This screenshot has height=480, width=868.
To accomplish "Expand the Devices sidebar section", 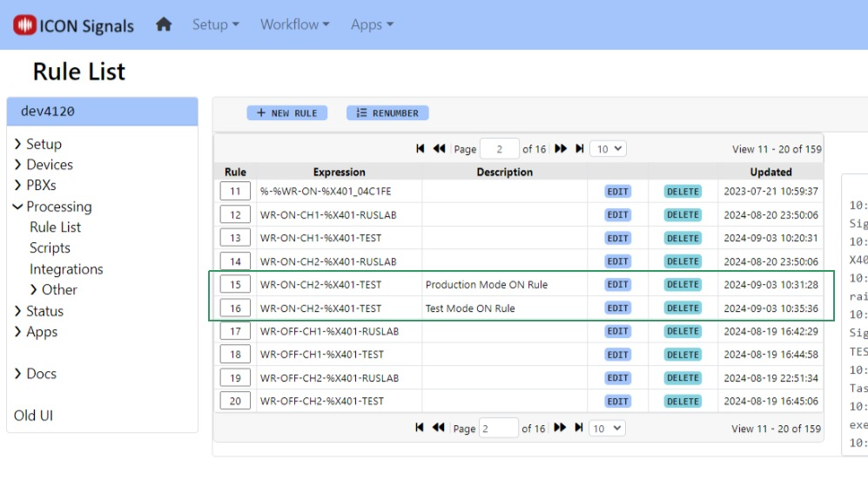I will 49,165.
